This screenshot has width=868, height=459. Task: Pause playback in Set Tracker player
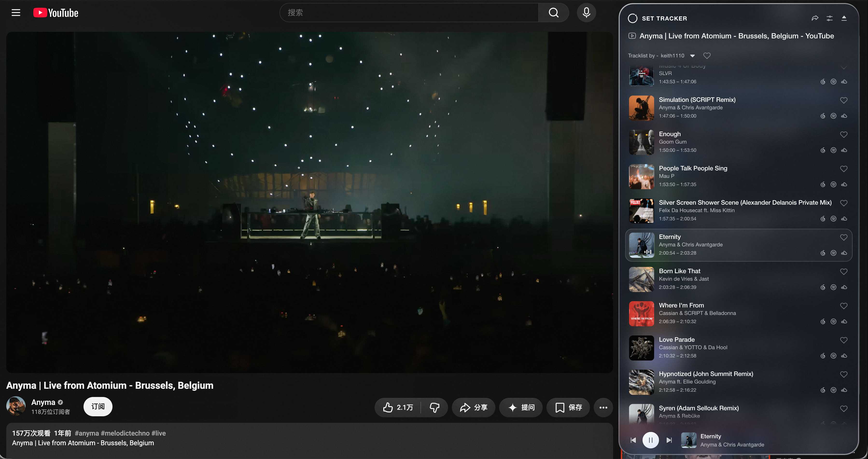tap(650, 440)
